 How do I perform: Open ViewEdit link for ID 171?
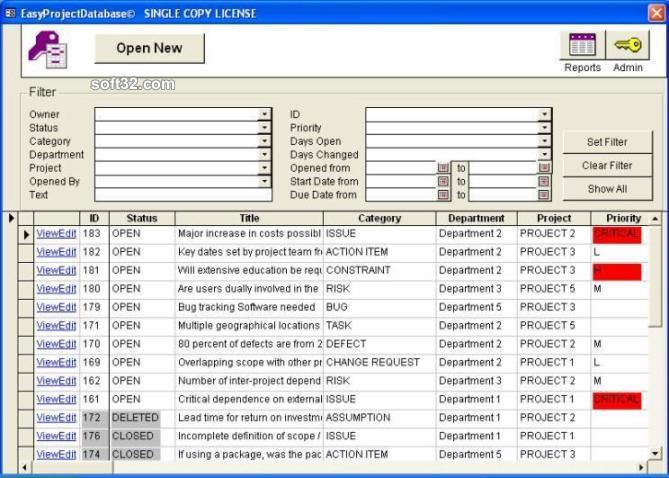(56, 326)
